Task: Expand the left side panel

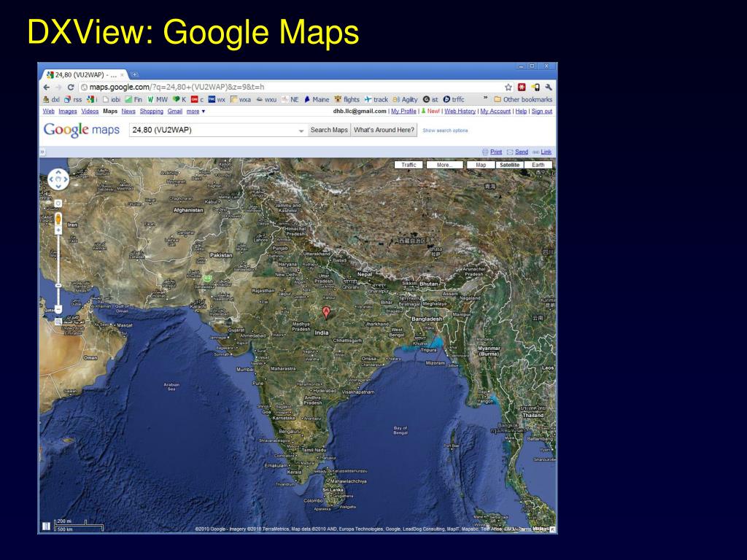Action: [42, 152]
